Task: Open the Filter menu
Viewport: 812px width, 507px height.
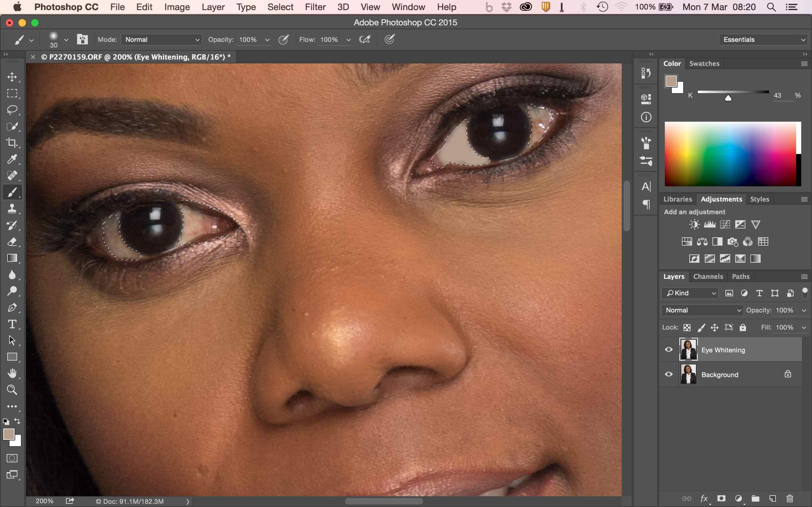Action: click(315, 7)
